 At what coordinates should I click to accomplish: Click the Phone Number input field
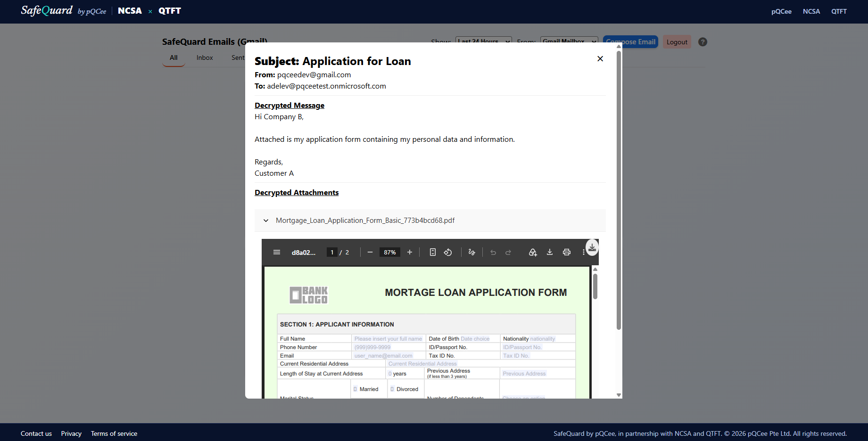[372, 347]
